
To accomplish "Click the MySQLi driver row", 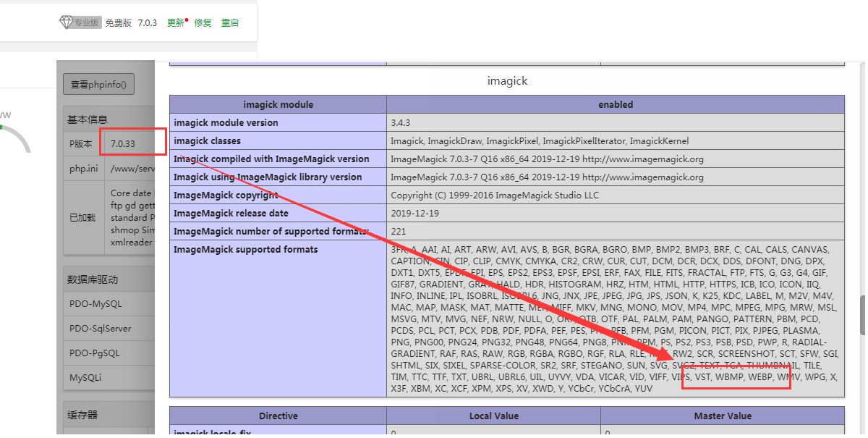I will [x=85, y=377].
